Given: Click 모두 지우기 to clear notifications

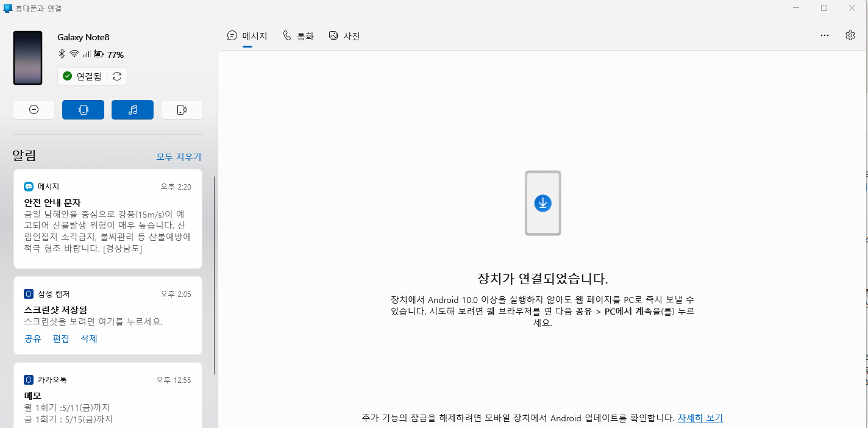Looking at the screenshot, I should tap(179, 157).
